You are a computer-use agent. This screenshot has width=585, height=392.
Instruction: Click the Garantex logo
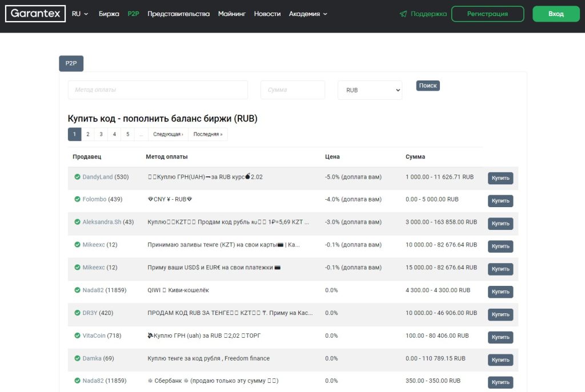coord(35,14)
